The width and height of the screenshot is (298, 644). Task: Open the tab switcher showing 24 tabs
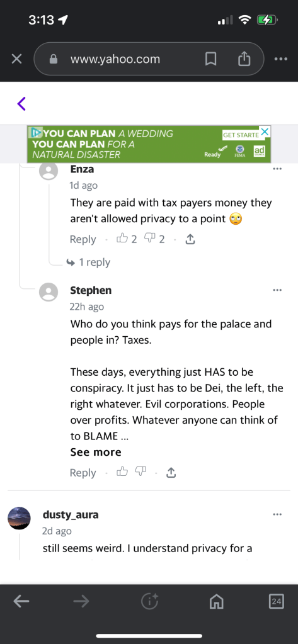pyautogui.click(x=277, y=602)
